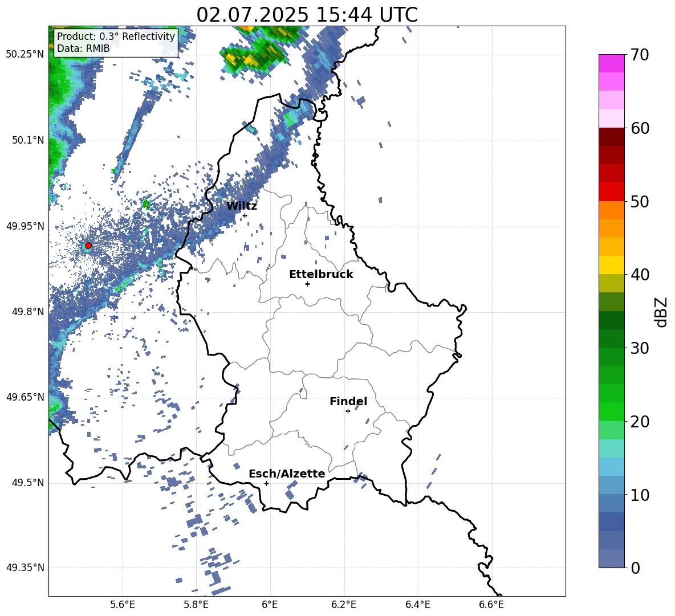The height and width of the screenshot is (616, 675).
Task: Click the light cyan band below 20
Action: point(611,448)
